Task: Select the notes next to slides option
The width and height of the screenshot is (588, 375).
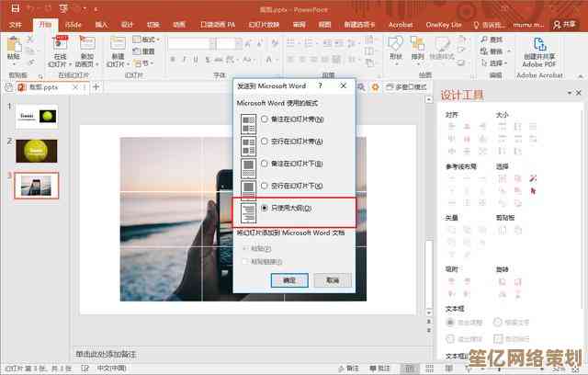Action: [266, 119]
